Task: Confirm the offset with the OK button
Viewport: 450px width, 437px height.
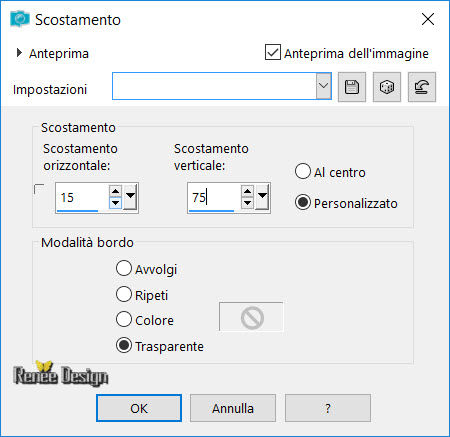Action: pyautogui.click(x=139, y=408)
